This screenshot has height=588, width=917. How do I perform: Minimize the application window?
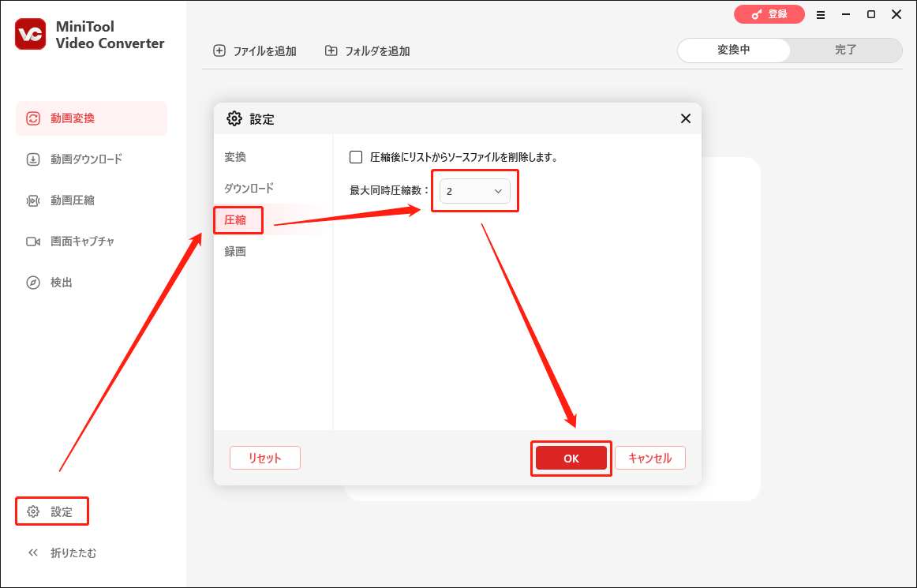[846, 15]
